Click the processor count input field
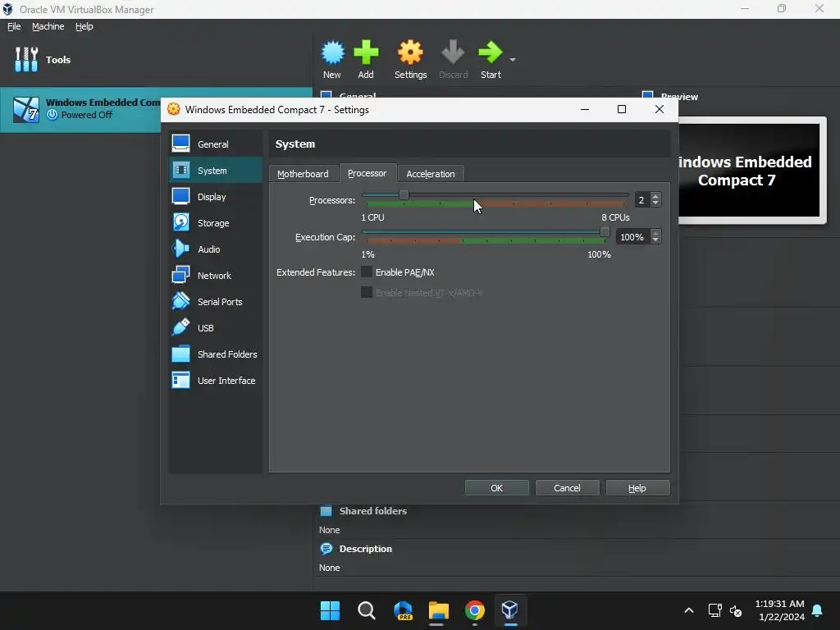The image size is (840, 630). click(641, 200)
